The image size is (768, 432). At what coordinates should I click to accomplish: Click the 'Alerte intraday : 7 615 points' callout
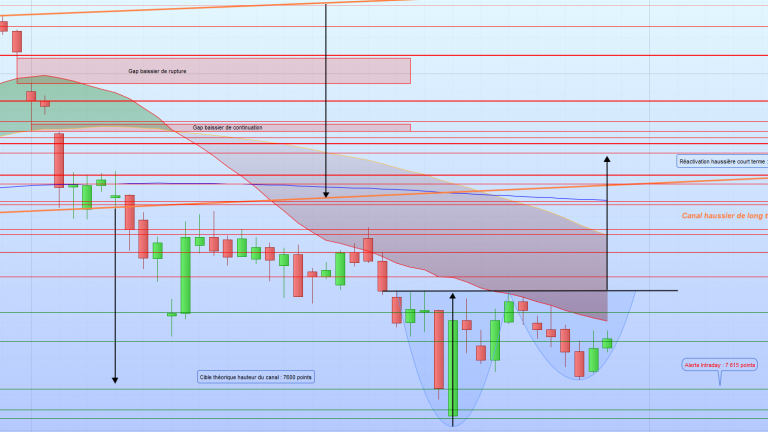719,365
